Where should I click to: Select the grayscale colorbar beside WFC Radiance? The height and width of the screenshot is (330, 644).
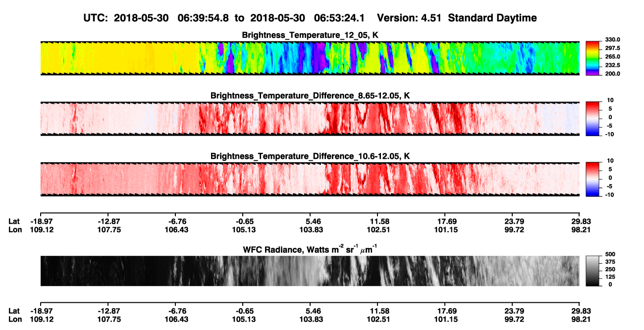coord(593,271)
